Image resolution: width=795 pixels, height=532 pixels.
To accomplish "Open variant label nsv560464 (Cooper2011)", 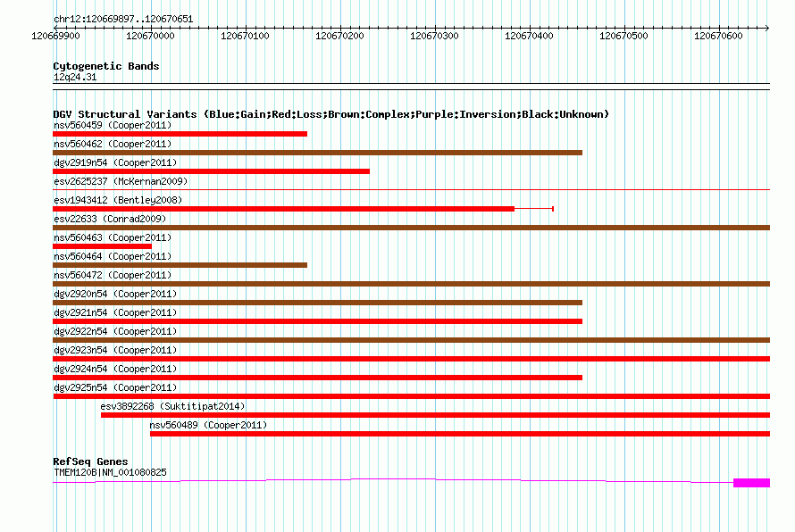I will click(x=113, y=256).
